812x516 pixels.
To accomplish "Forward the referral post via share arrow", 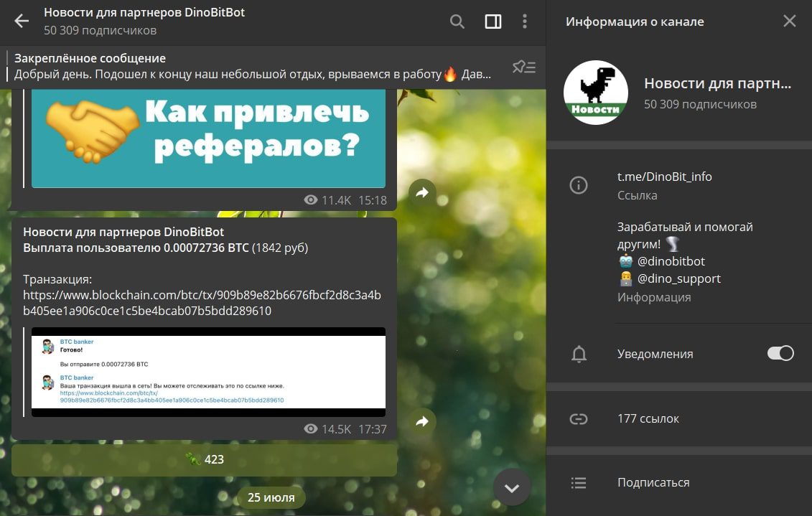I will tap(423, 192).
